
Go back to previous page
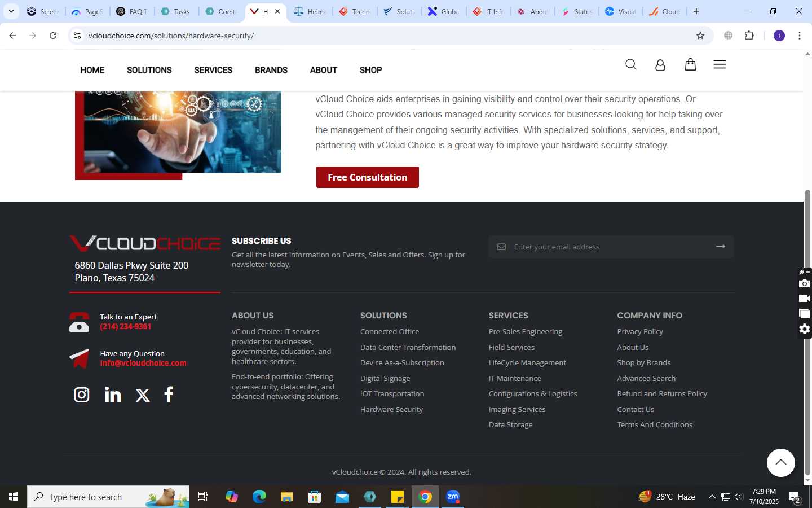(12, 36)
